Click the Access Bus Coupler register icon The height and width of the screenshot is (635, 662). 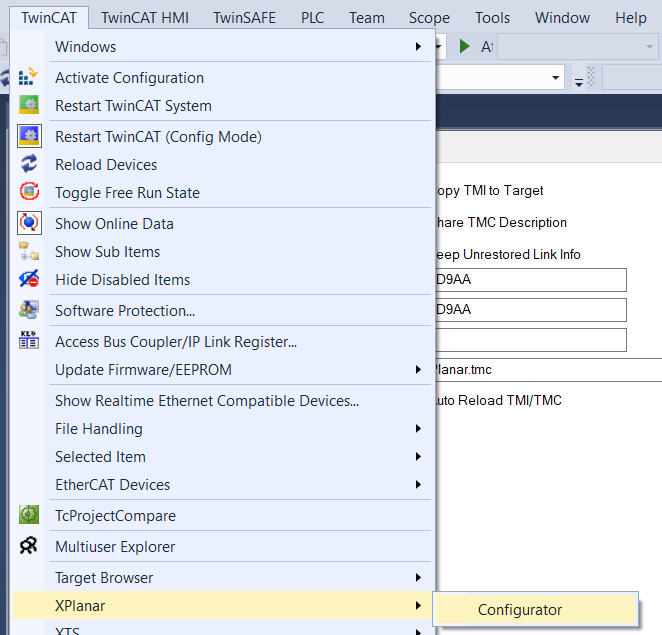point(29,341)
